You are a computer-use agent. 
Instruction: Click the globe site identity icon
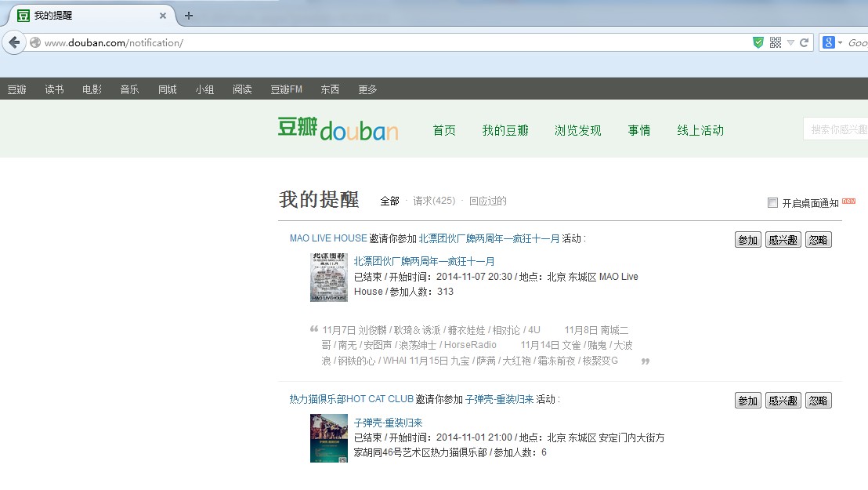[x=35, y=42]
